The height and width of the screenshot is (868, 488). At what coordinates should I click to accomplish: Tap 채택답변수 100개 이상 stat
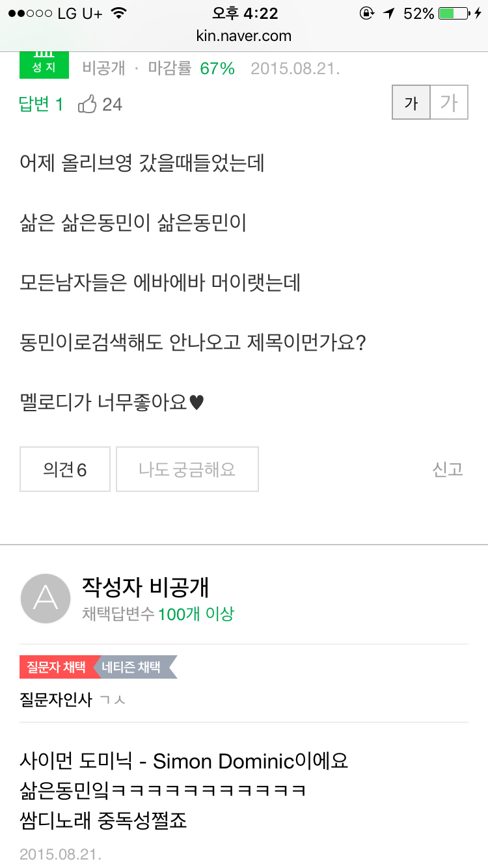click(158, 614)
